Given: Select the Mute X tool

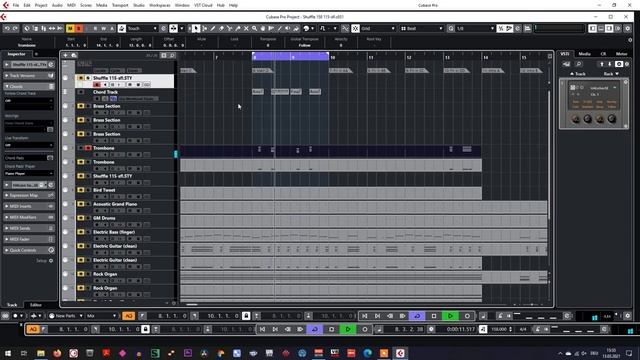Looking at the screenshot, I should [246, 28].
